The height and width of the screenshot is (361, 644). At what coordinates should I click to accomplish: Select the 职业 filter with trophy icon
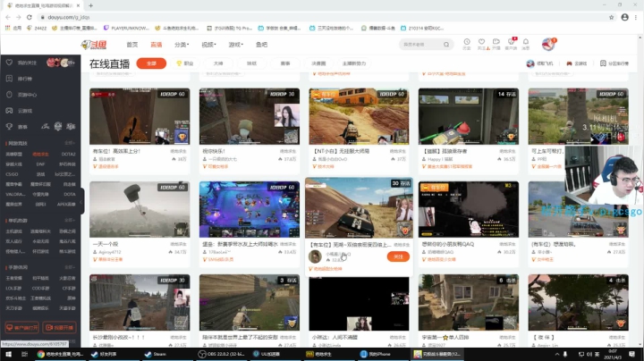[x=185, y=63]
